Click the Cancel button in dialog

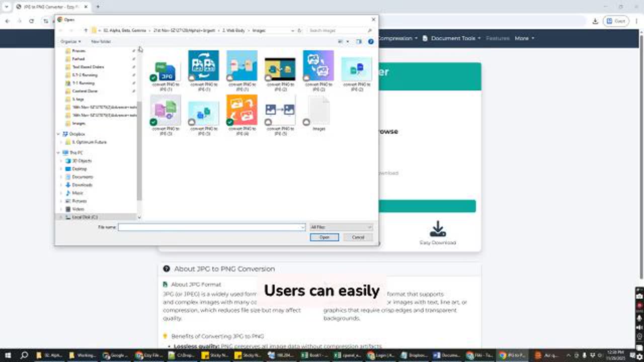[358, 237]
